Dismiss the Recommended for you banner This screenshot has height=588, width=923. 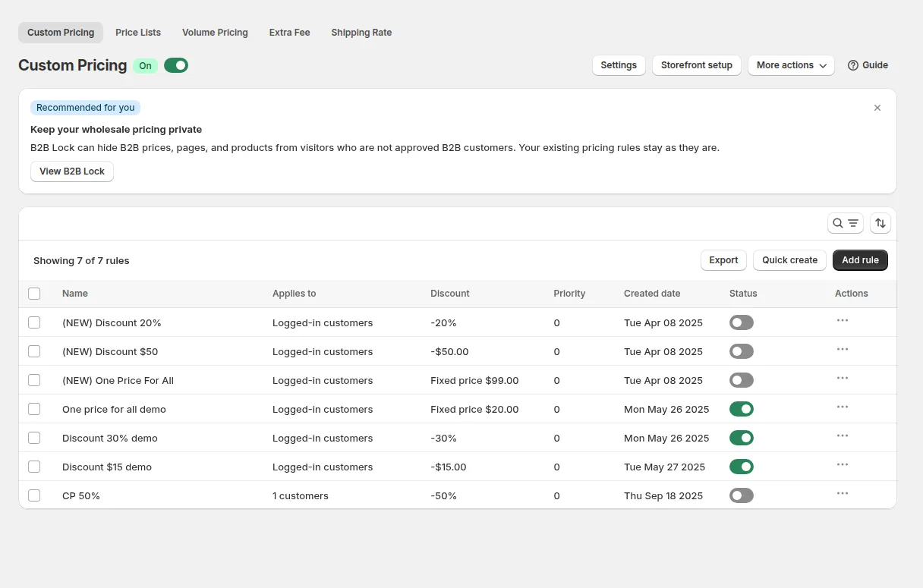877,108
